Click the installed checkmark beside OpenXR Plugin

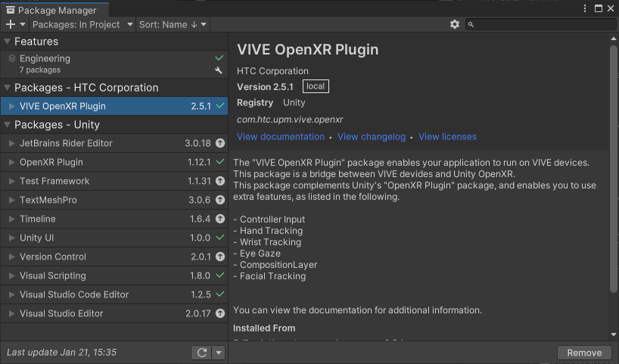pos(220,162)
